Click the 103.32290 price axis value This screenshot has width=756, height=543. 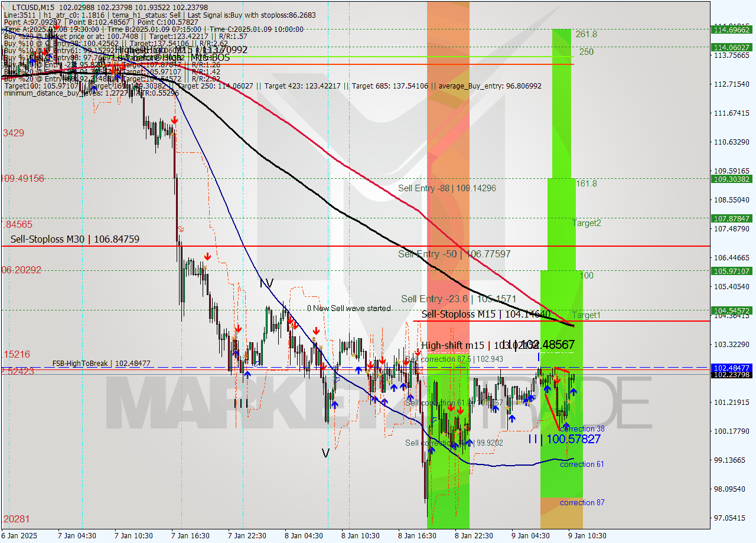coord(732,344)
